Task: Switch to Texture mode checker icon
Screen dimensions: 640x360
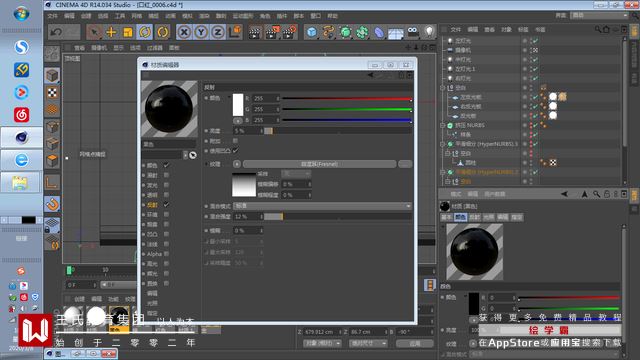Action: tap(52, 93)
